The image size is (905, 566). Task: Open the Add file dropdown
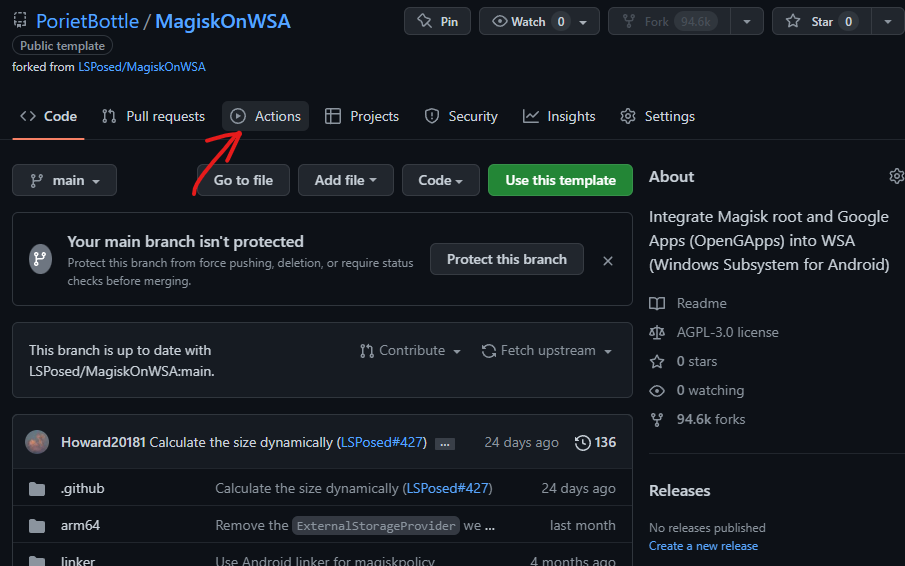point(346,180)
